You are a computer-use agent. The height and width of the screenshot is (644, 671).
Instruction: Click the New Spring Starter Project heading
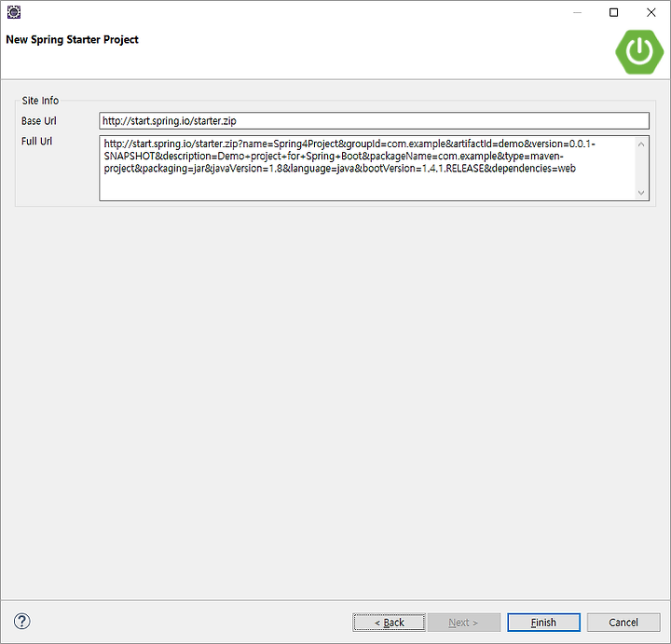click(72, 39)
